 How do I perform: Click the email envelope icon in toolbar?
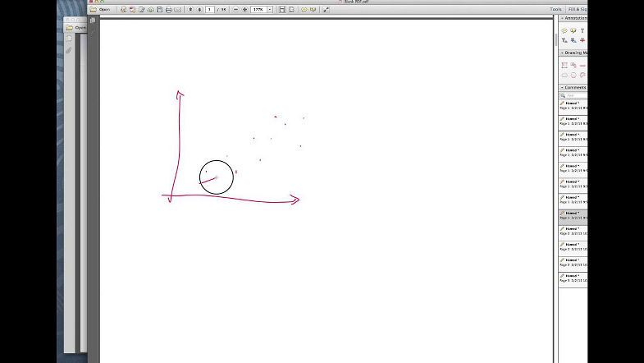(177, 10)
